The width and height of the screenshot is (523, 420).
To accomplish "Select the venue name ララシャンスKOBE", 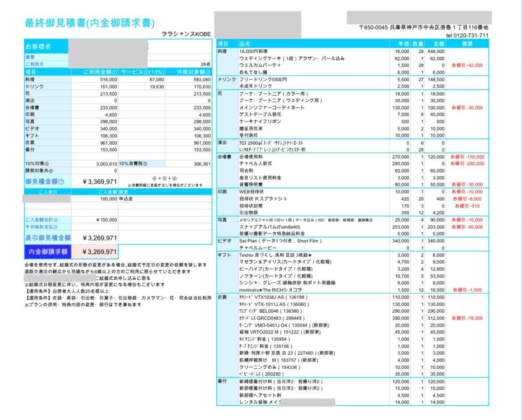I will coord(186,34).
